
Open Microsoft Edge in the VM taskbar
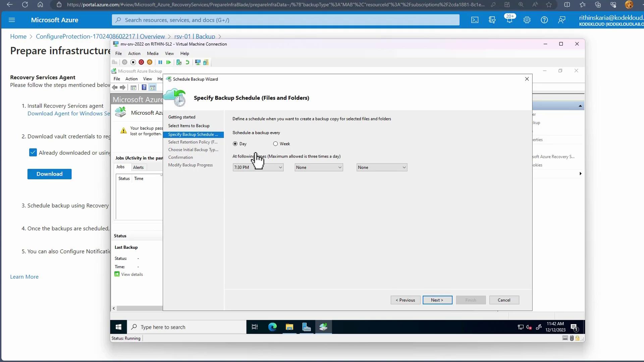pos(272,327)
